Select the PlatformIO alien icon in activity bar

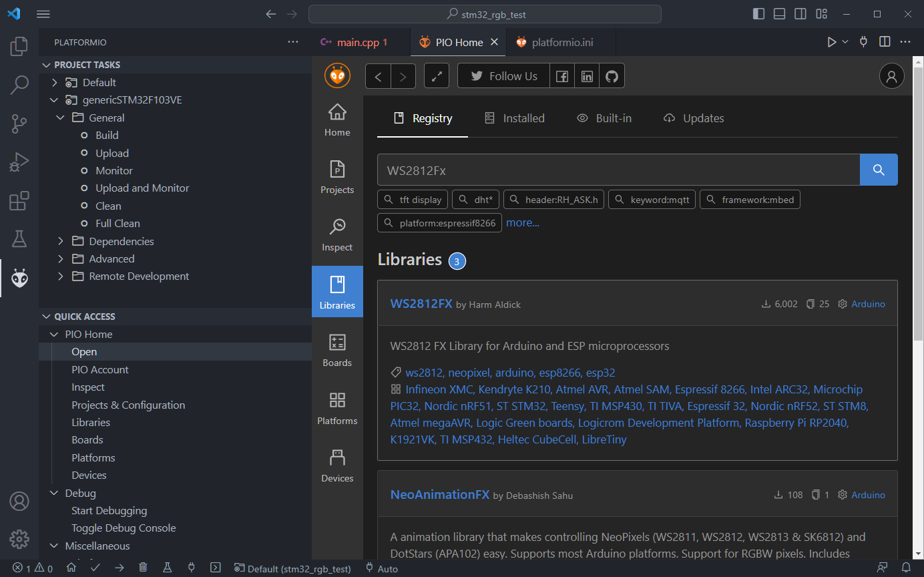tap(19, 278)
